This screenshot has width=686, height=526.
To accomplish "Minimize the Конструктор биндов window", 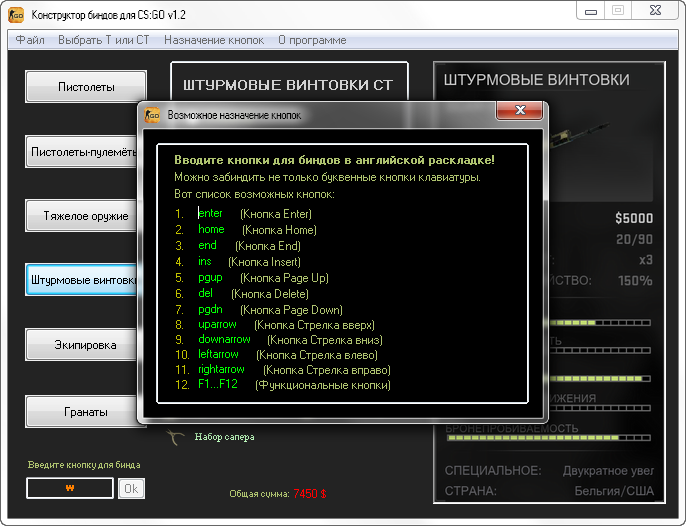I will pyautogui.click(x=591, y=11).
